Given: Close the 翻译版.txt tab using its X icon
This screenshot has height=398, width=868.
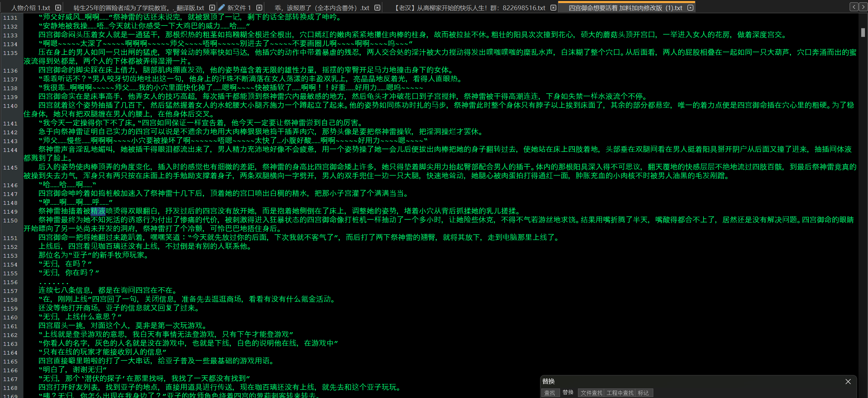Looking at the screenshot, I should click(212, 8).
